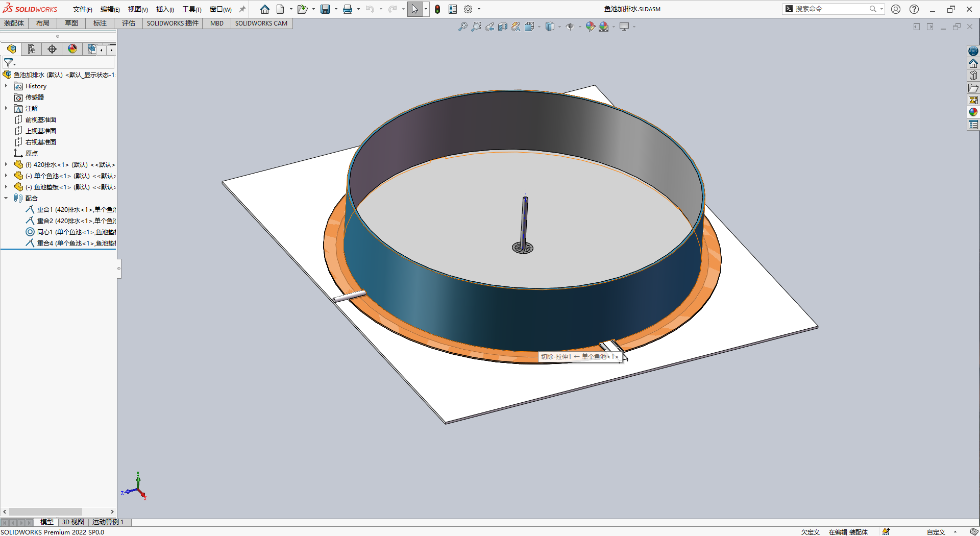The height and width of the screenshot is (536, 980).
Task: Expand the 鱼池垫板<1> component
Action: click(x=6, y=187)
